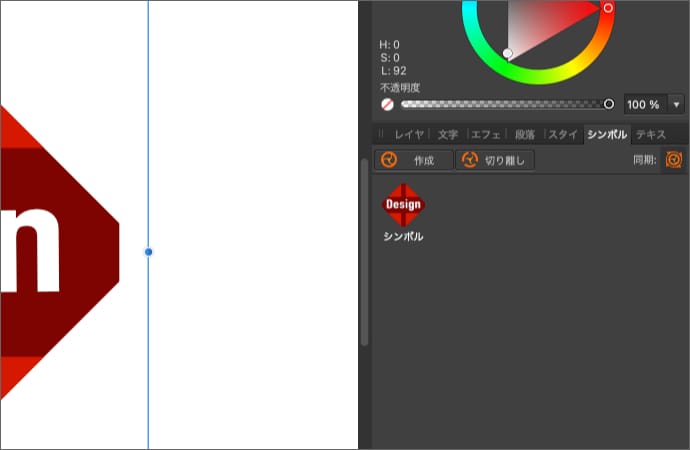Select the シンボル (Symbols) tab
This screenshot has width=690, height=450.
[607, 134]
